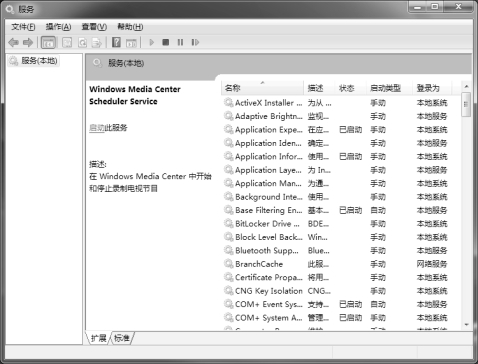Click the Refresh toolbar icon
Viewport: 478px width, 364px height.
82,42
